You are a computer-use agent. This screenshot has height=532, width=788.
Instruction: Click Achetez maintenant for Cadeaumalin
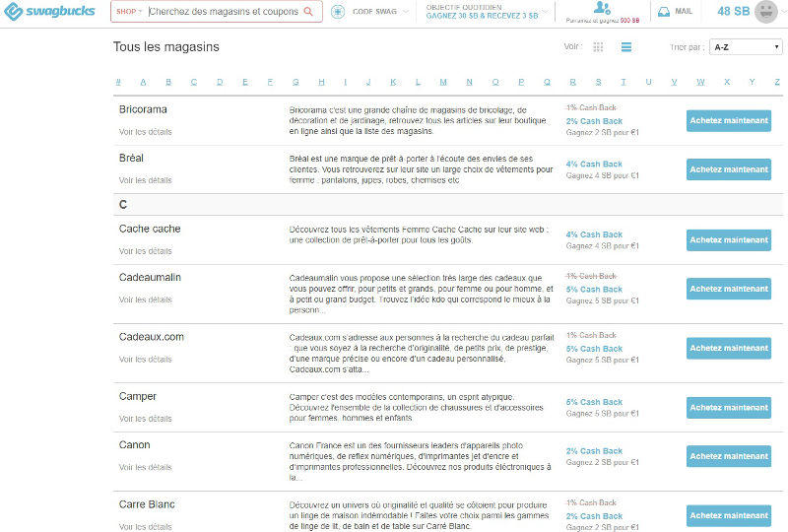coord(729,289)
